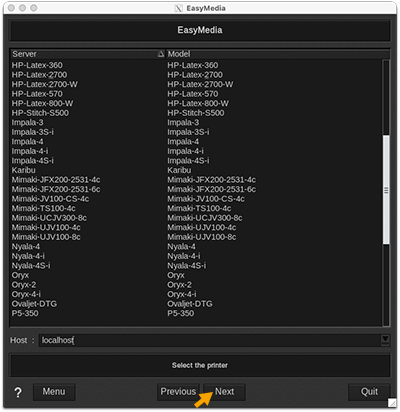Close the EasyMedia window
This screenshot has height=412, width=400.
[x=11, y=8]
